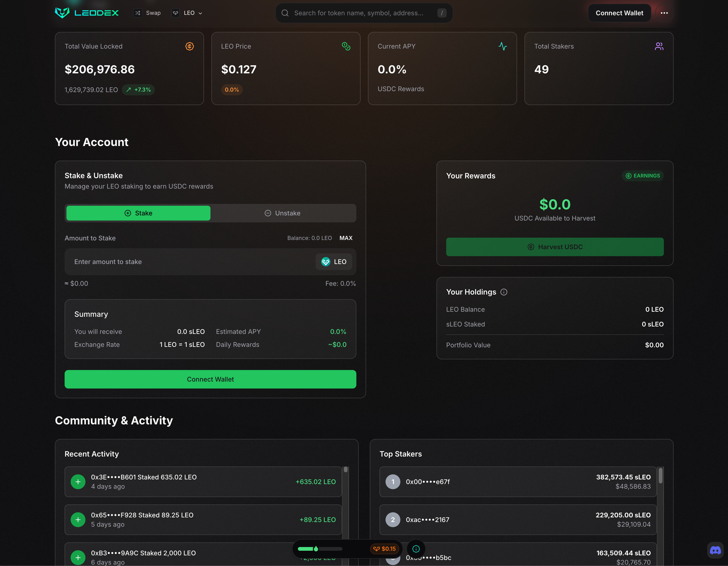
Task: Expand the LEO dropdown in navigation
Action: click(x=187, y=13)
